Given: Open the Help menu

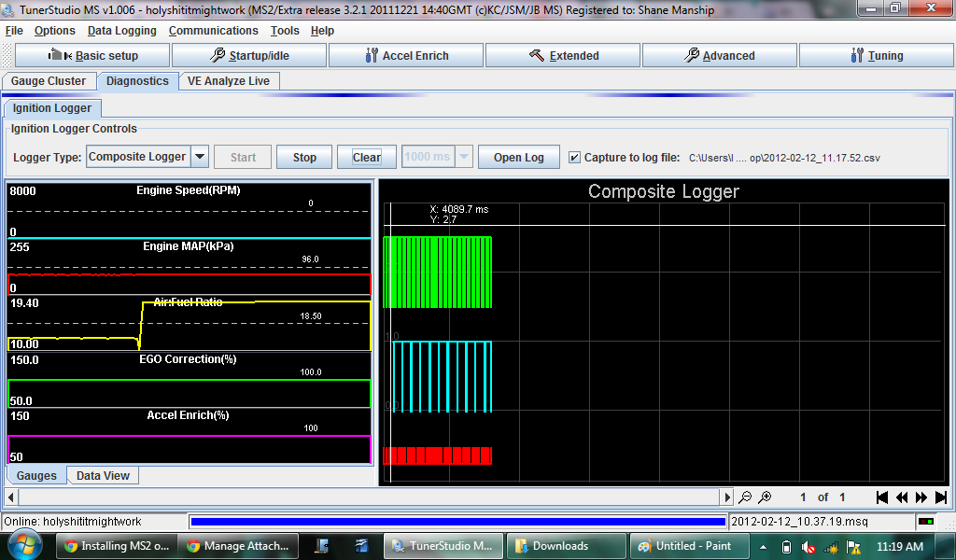Looking at the screenshot, I should coord(322,31).
